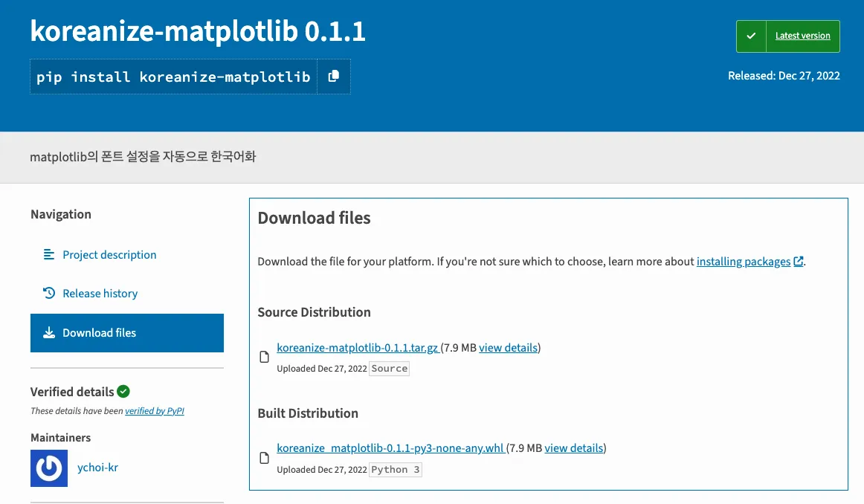The width and height of the screenshot is (864, 504).
Task: Go to the Release history section
Action: pyautogui.click(x=100, y=294)
